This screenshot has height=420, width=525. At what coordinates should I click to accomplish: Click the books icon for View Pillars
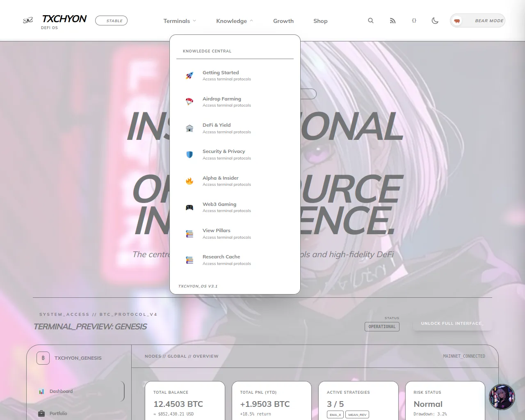pyautogui.click(x=189, y=234)
